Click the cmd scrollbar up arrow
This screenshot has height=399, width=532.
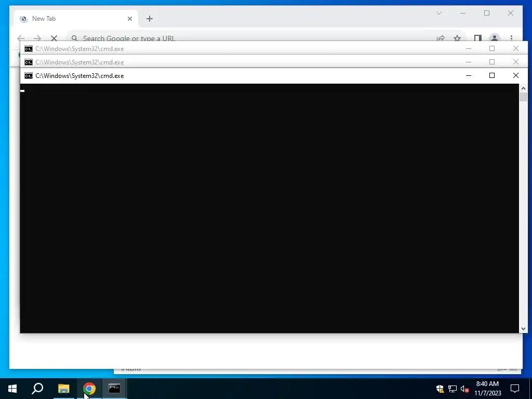coord(523,88)
